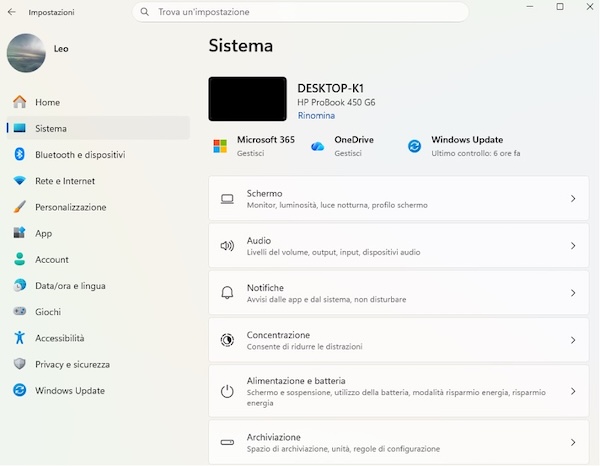600x466 pixels.
Task: Open Account settings label
Action: pyautogui.click(x=52, y=259)
